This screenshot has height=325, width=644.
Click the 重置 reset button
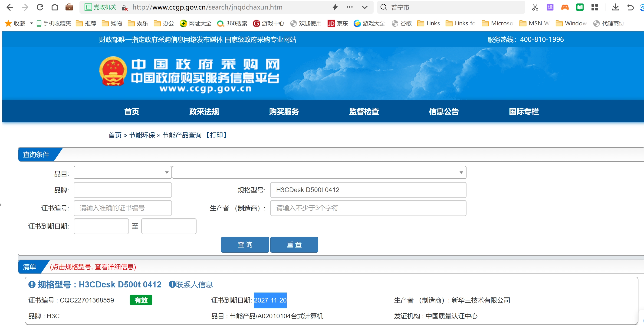click(x=294, y=245)
